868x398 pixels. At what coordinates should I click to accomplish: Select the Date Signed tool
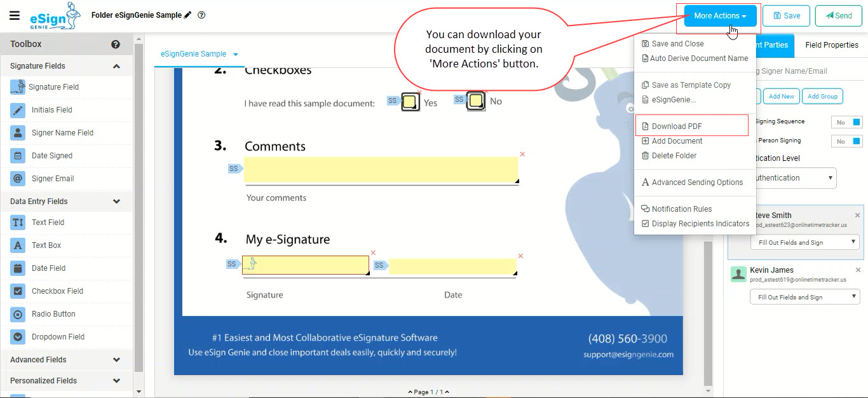click(67, 156)
